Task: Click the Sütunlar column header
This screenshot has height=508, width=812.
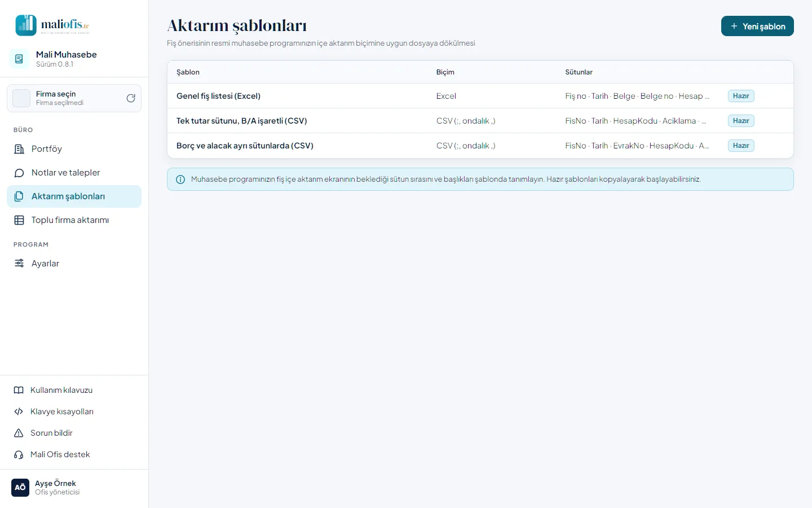Action: coord(579,72)
